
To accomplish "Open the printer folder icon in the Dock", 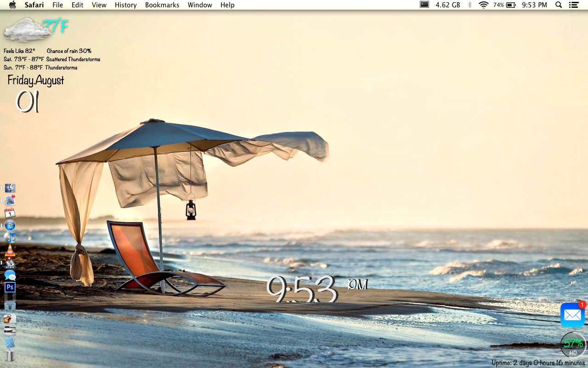I will pyautogui.click(x=10, y=330).
